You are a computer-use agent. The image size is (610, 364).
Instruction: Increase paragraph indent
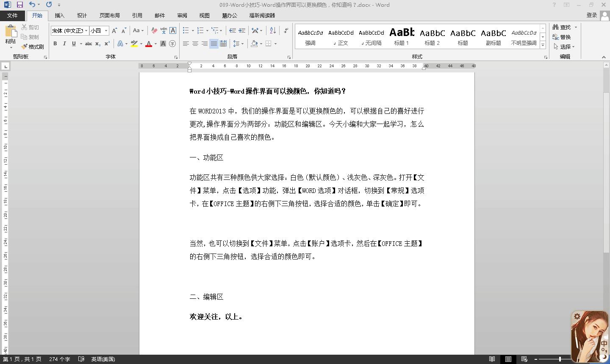click(x=242, y=30)
